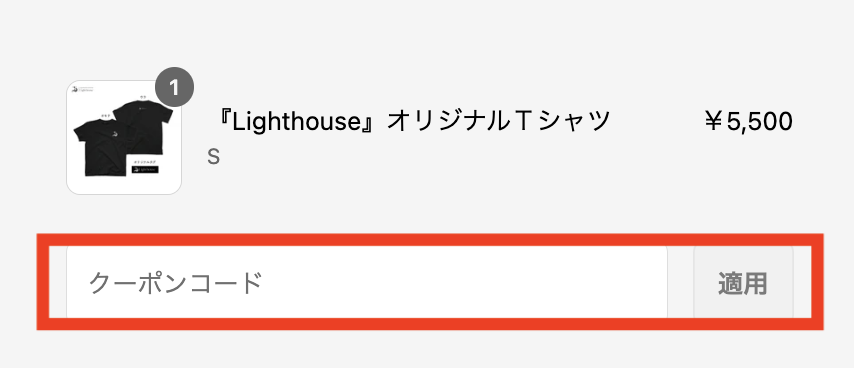854x368 pixels.
Task: Open the Lighthouse T-shirt product thumbnail
Action: pyautogui.click(x=124, y=138)
